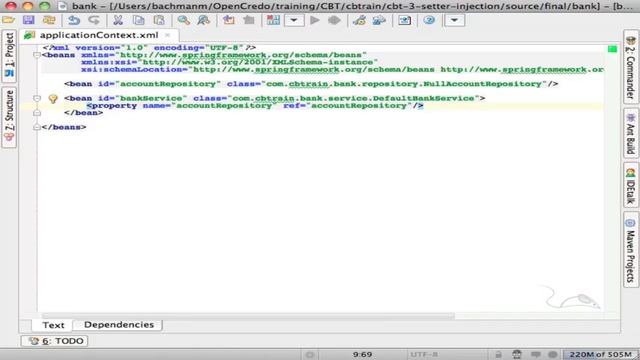Open the 7: Structure tool window
The height and width of the screenshot is (360, 640).
pos(9,117)
